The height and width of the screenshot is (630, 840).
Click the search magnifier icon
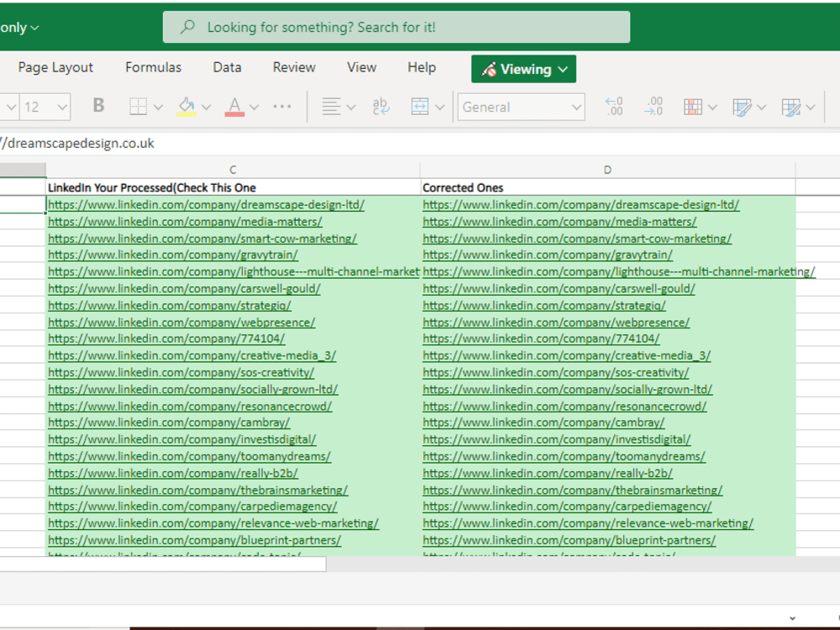coord(187,27)
